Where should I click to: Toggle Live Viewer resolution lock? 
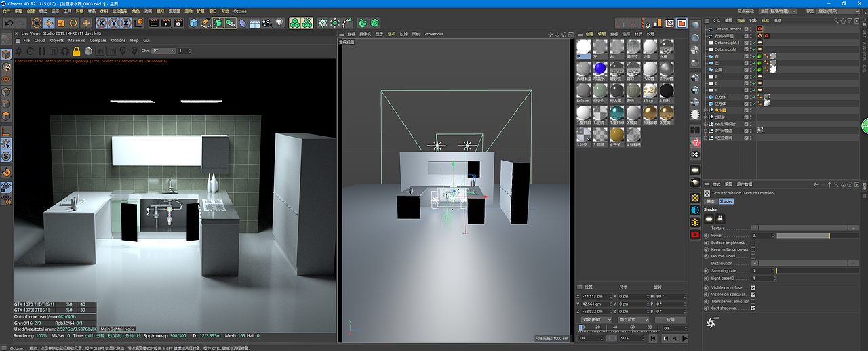click(77, 51)
